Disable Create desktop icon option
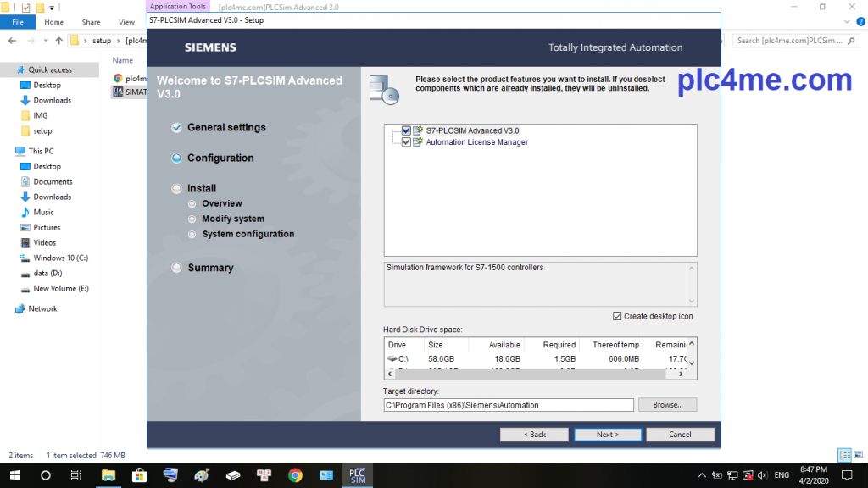The image size is (868, 488). (616, 316)
